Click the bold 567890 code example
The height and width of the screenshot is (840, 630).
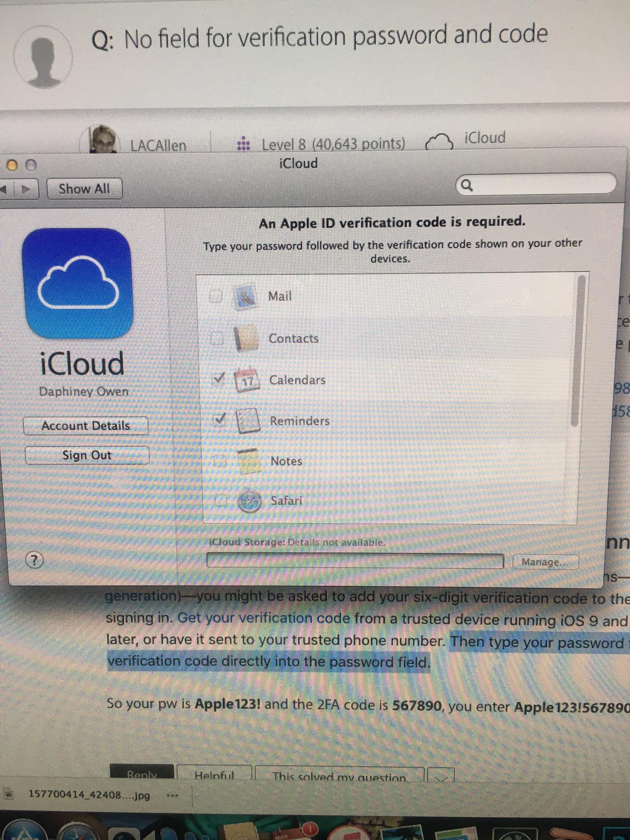tap(418, 706)
